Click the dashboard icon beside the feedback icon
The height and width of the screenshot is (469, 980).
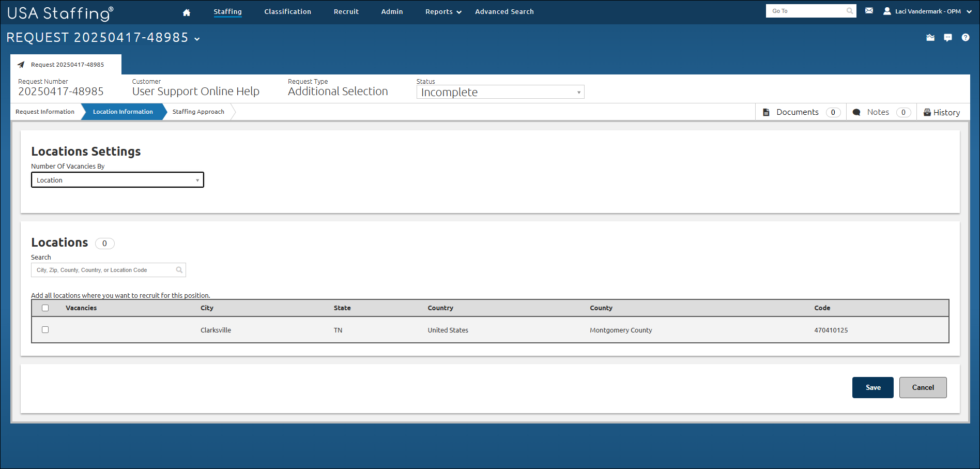[x=930, y=38]
